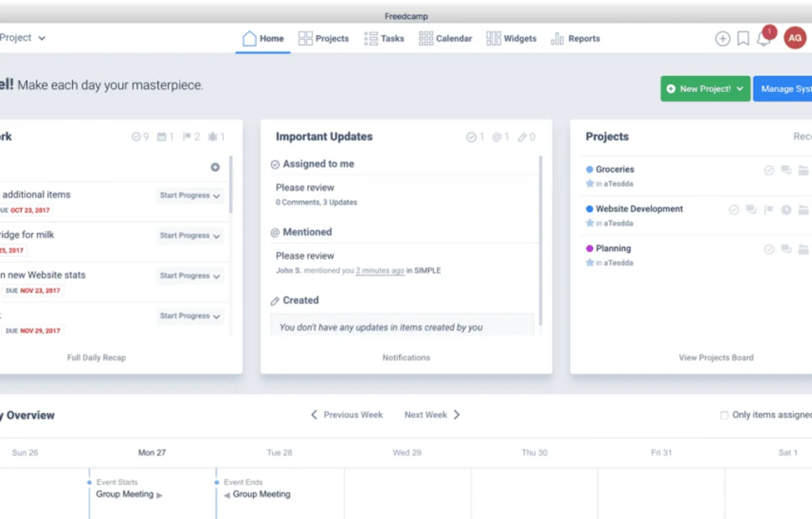Open the notifications bell icon
This screenshot has width=812, height=519.
764,38
